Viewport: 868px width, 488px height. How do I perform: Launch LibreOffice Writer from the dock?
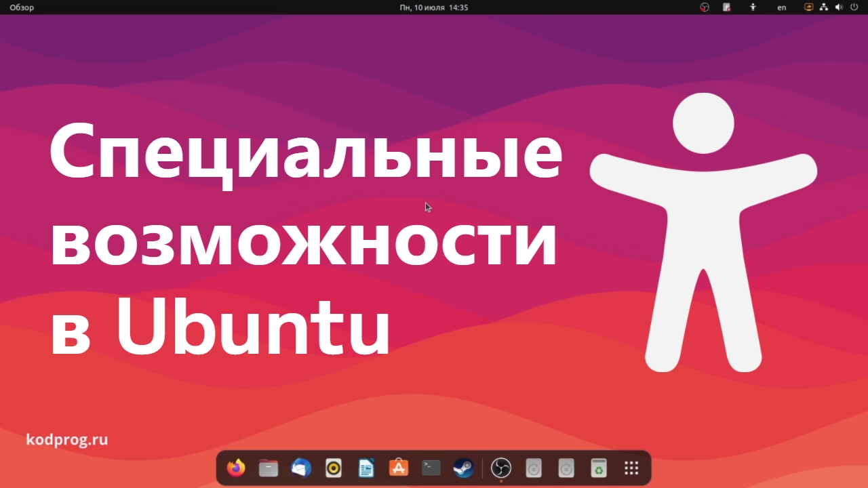tap(366, 468)
